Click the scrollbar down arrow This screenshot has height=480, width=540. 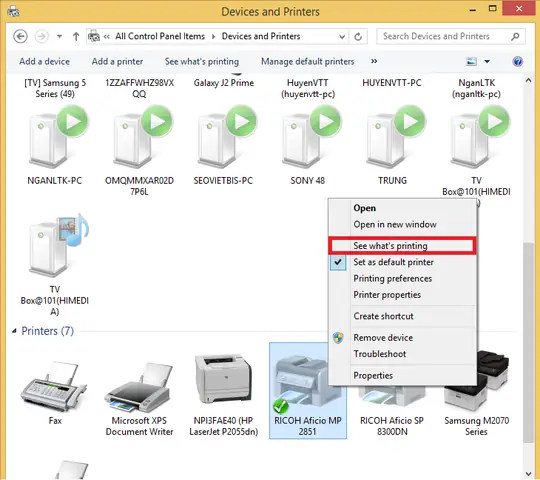528,474
